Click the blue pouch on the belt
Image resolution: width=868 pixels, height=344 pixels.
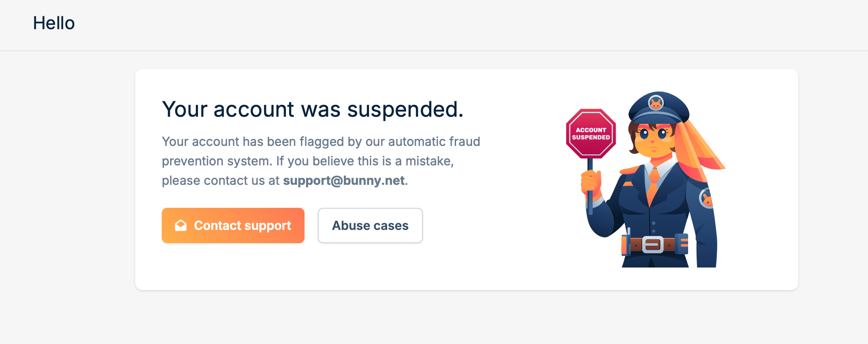click(681, 244)
